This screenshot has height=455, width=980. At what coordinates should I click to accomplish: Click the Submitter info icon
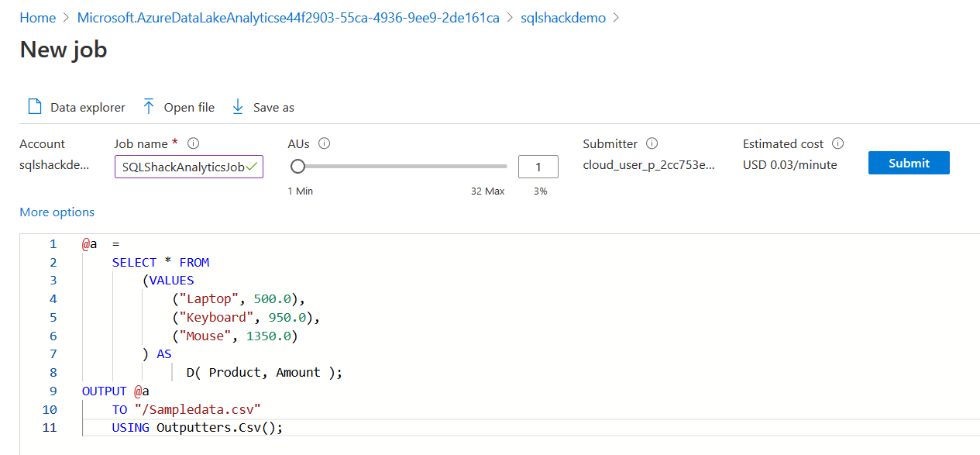(x=652, y=143)
